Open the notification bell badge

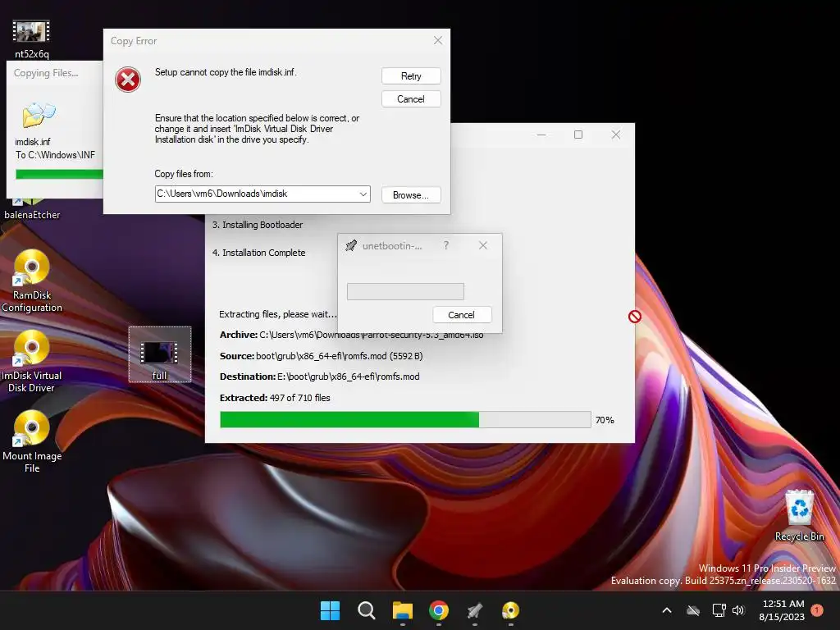(817, 610)
